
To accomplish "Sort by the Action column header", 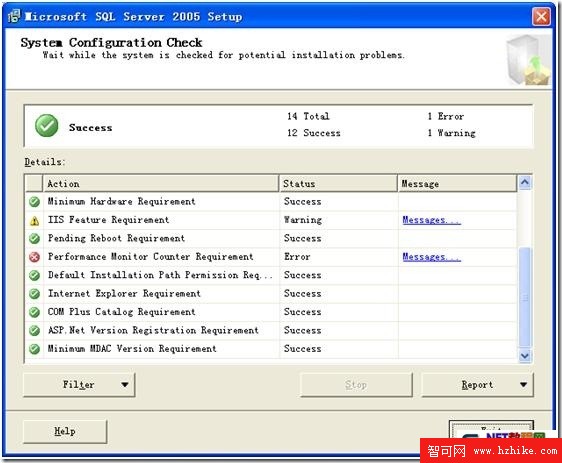I will 161,183.
